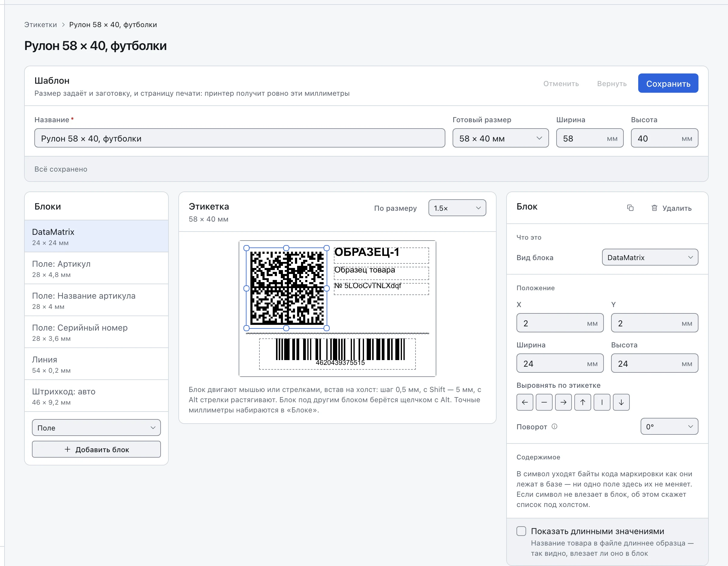This screenshot has width=728, height=566.
Task: Center block horizontally on the label
Action: [544, 403]
